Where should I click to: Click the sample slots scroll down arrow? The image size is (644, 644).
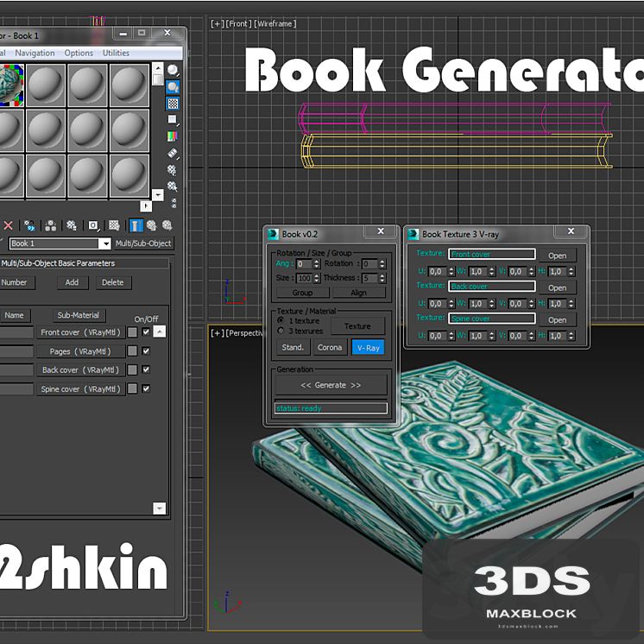158,194
